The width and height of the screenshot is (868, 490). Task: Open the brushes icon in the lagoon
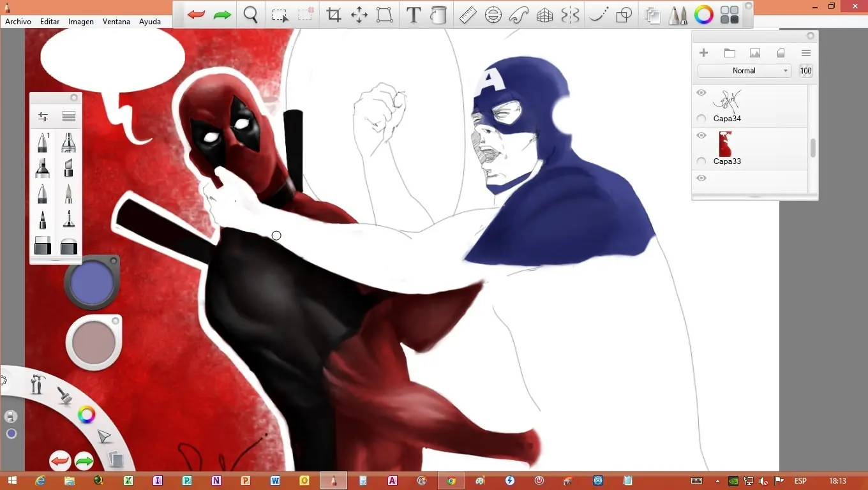(64, 396)
